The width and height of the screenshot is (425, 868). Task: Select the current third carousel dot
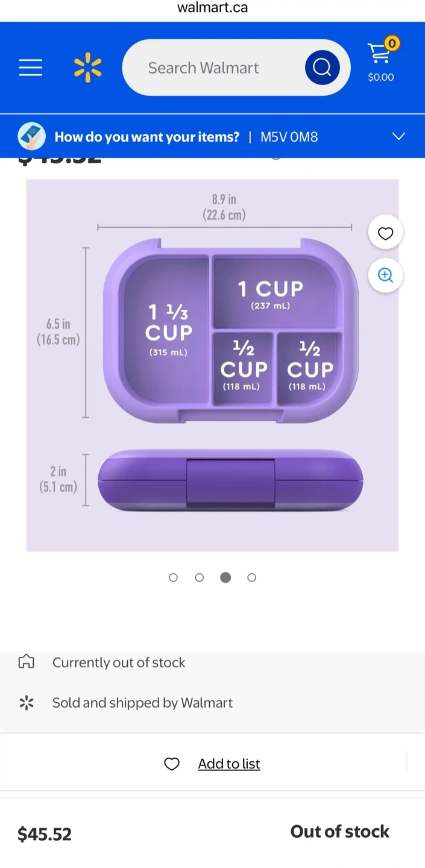(225, 577)
